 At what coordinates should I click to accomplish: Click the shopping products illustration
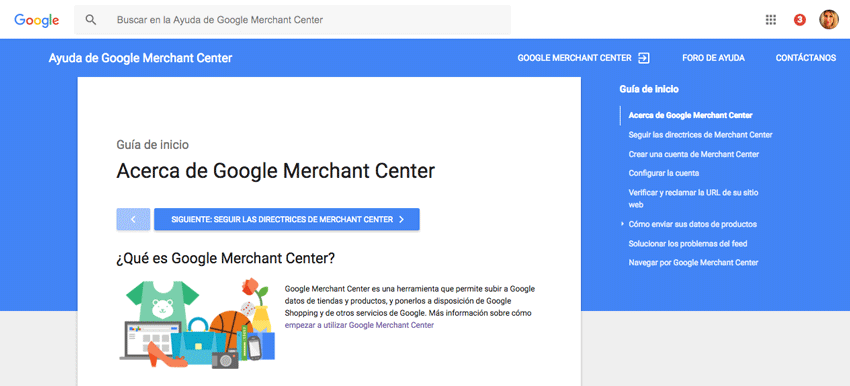[197, 323]
